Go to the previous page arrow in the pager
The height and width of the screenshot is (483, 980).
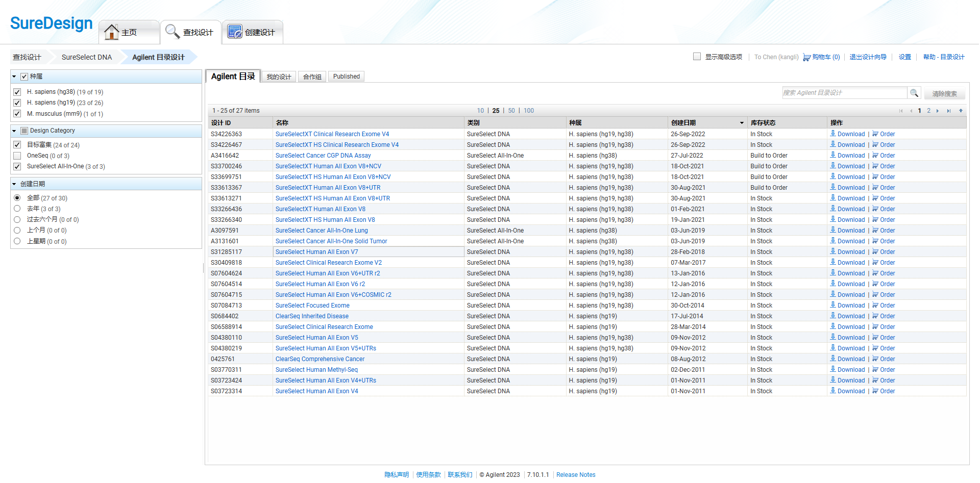coord(911,111)
